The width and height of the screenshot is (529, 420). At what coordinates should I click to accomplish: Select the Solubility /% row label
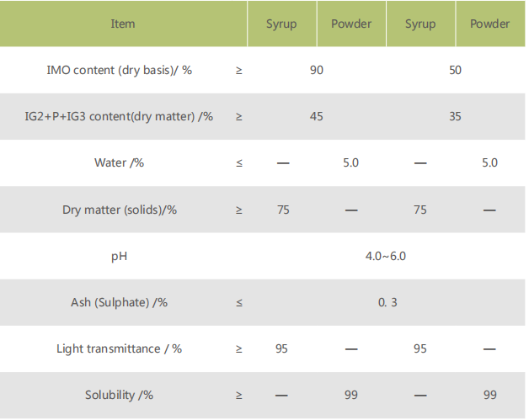[119, 395]
